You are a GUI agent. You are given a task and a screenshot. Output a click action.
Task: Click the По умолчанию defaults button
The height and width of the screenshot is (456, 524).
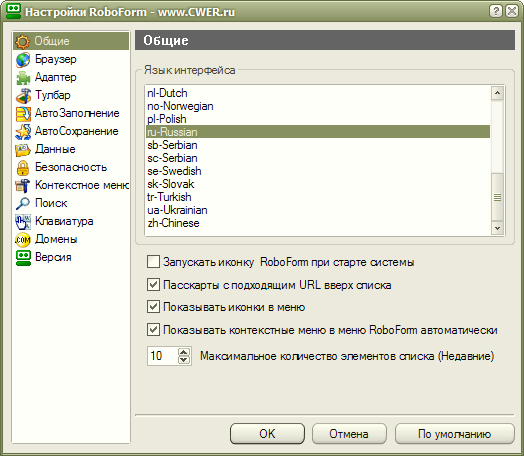click(454, 434)
